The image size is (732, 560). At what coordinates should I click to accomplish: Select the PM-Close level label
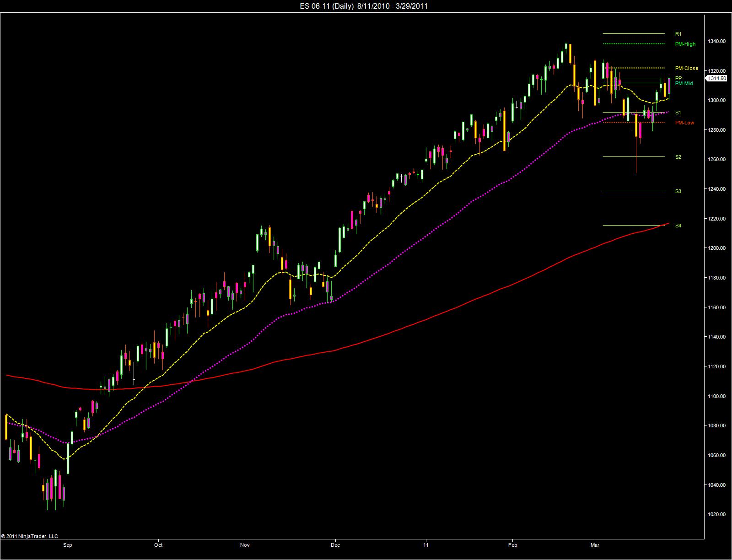pos(687,68)
